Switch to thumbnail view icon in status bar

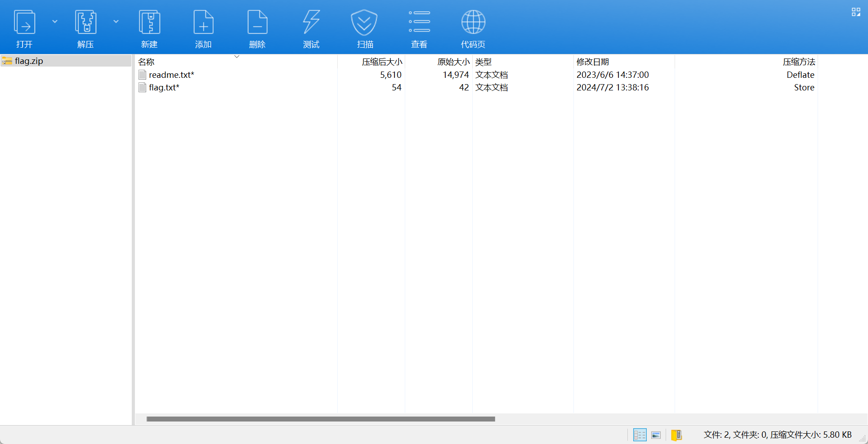coord(656,435)
